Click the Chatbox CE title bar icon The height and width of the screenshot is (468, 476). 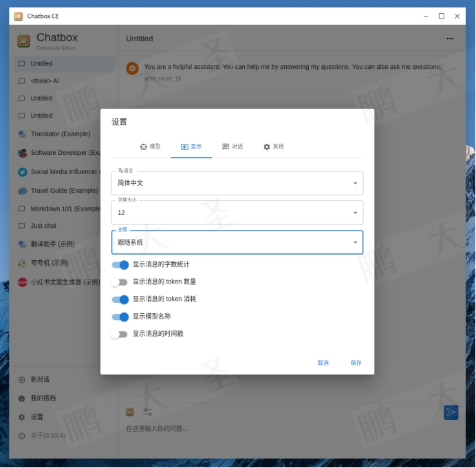click(x=18, y=17)
